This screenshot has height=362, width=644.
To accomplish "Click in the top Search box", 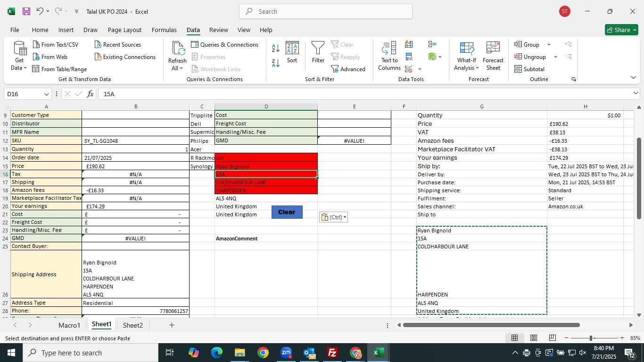I will [x=326, y=11].
